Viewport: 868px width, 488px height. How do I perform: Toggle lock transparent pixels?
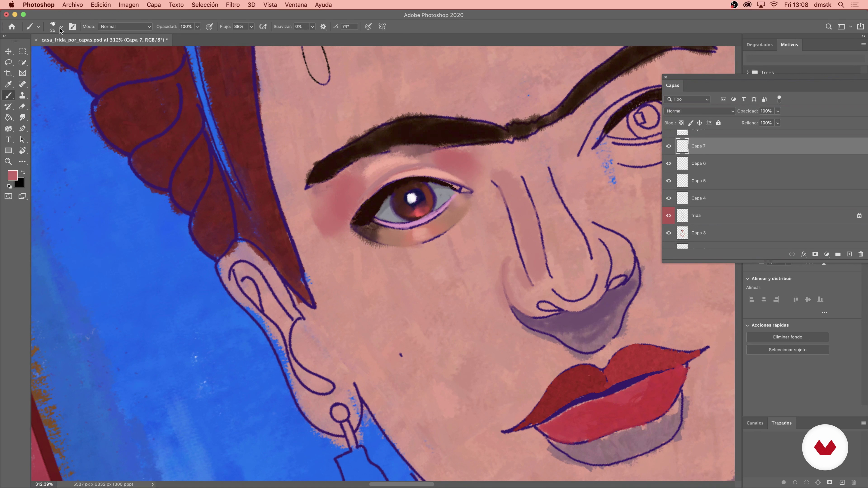681,123
